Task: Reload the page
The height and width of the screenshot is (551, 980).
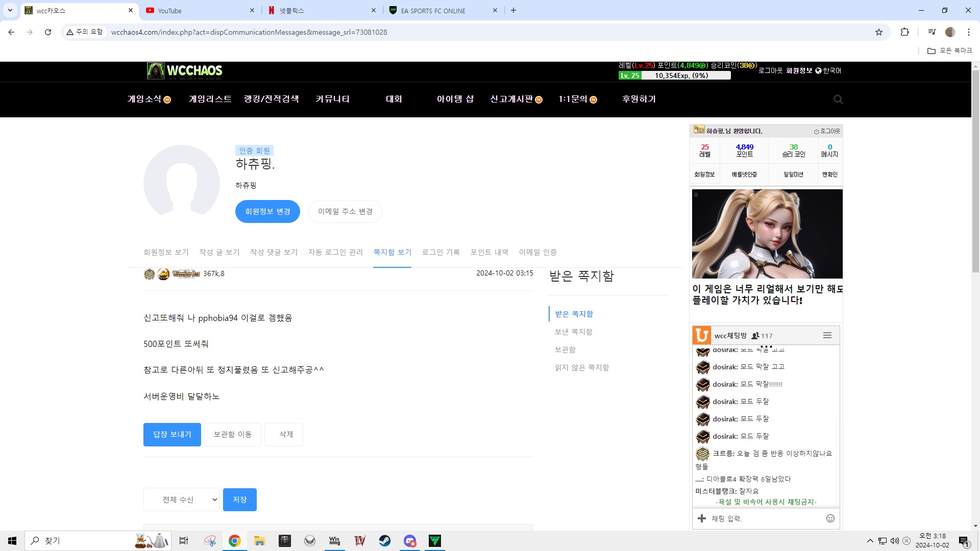Action: tap(48, 32)
